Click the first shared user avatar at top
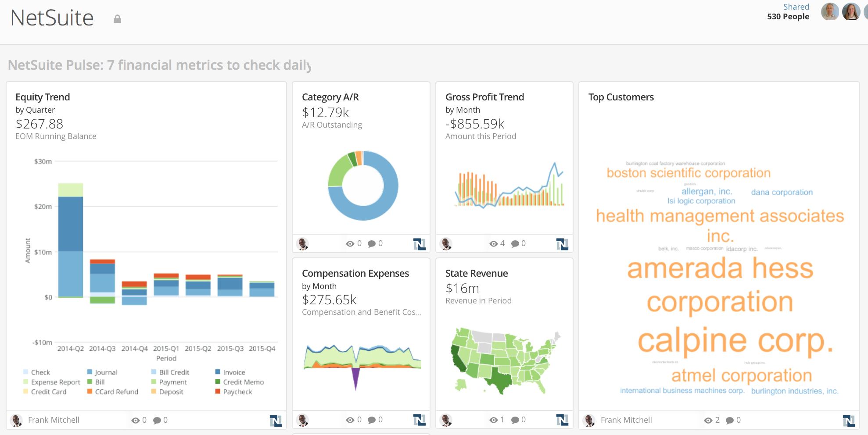Image resolution: width=868 pixels, height=435 pixels. click(829, 12)
